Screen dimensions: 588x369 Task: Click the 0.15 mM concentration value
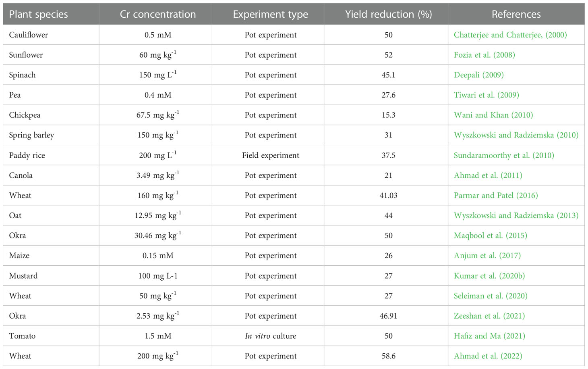coord(158,256)
